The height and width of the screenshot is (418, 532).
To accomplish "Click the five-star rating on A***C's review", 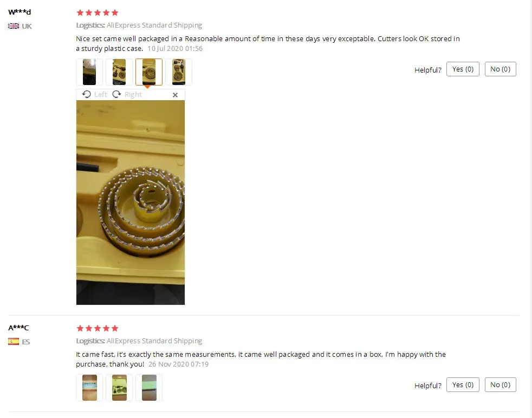I will [x=98, y=328].
